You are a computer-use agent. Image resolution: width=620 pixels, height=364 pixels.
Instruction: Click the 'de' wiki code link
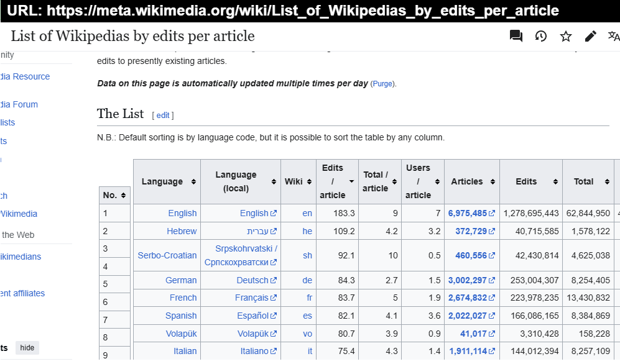[307, 280]
